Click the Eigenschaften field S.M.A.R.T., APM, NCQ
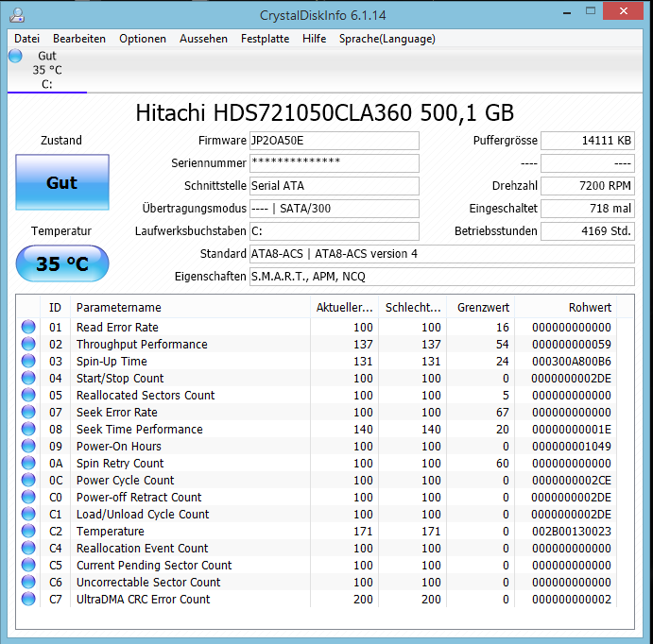Screen dimensions: 653x644 (x=442, y=277)
